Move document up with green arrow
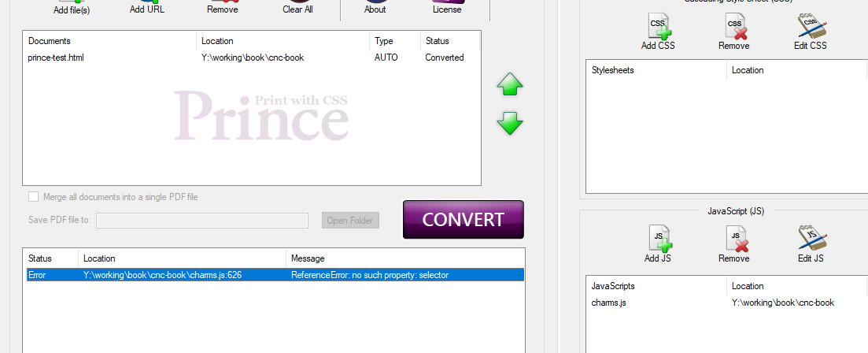The height and width of the screenshot is (353, 868). click(x=510, y=85)
